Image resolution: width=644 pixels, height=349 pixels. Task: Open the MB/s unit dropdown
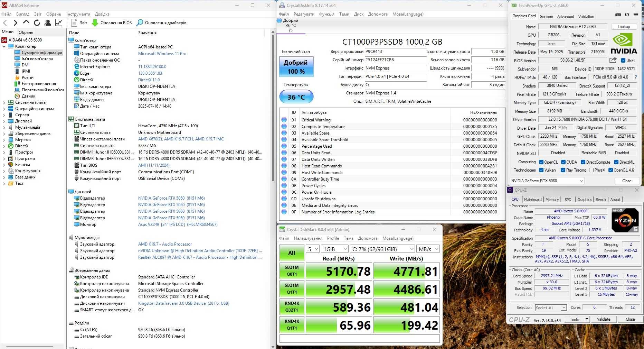[428, 249]
